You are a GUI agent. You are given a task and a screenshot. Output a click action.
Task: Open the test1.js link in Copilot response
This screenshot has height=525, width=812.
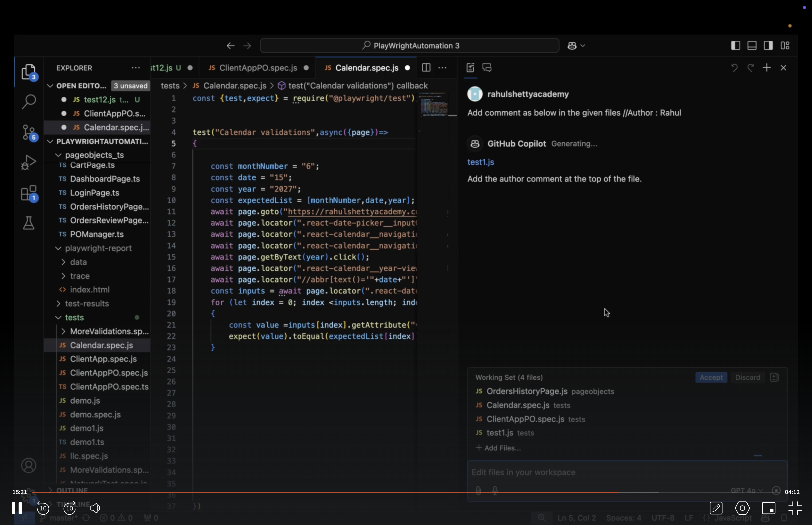(x=480, y=162)
